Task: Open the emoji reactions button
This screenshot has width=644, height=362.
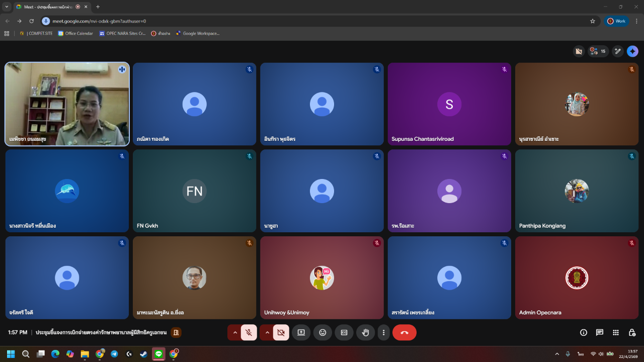Action: (x=323, y=332)
